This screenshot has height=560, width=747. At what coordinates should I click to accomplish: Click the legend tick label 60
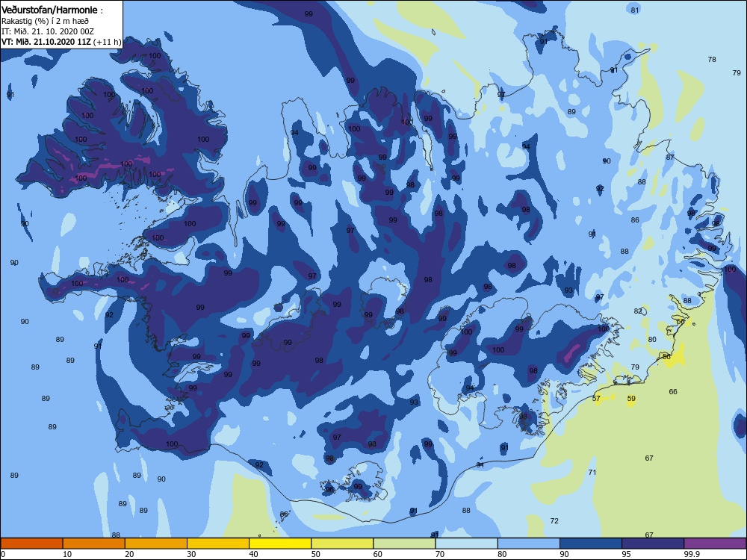[378, 554]
